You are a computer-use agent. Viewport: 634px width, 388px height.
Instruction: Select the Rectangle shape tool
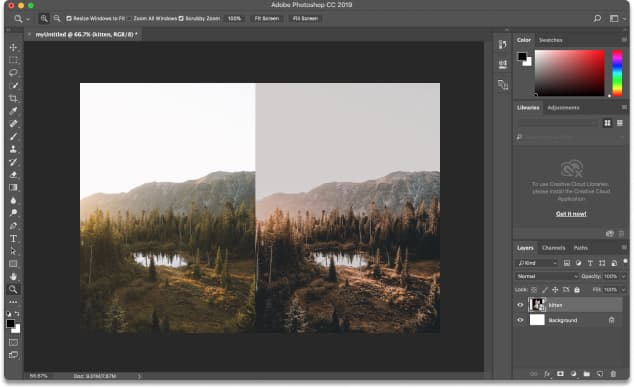pos(13,264)
